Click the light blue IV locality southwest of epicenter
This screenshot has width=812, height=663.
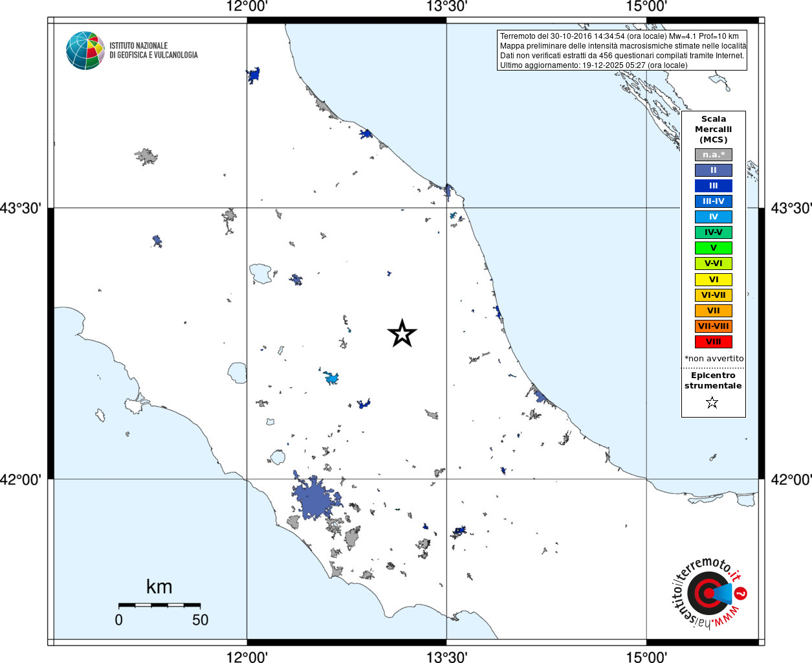[x=331, y=377]
